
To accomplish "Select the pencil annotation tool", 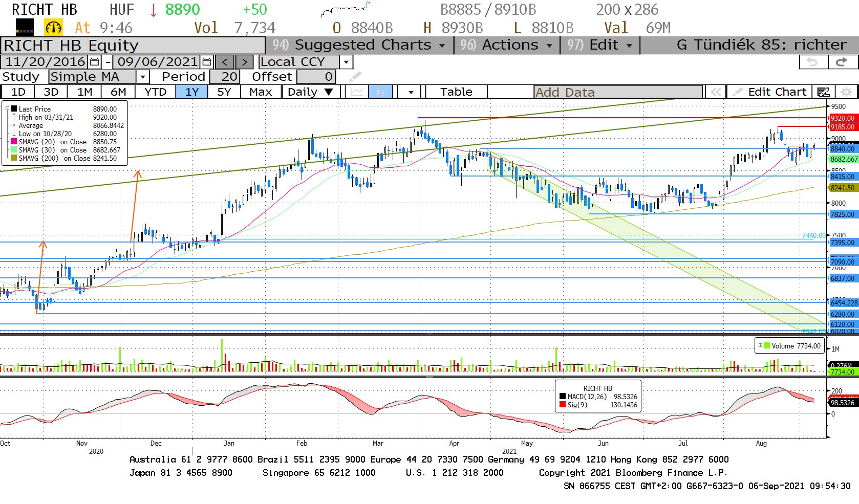I will pyautogui.click(x=355, y=77).
